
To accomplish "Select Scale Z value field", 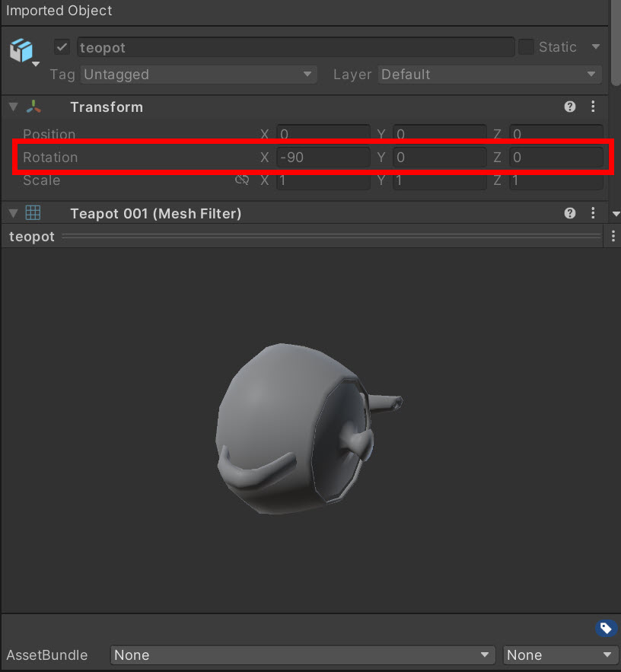I will coord(556,181).
